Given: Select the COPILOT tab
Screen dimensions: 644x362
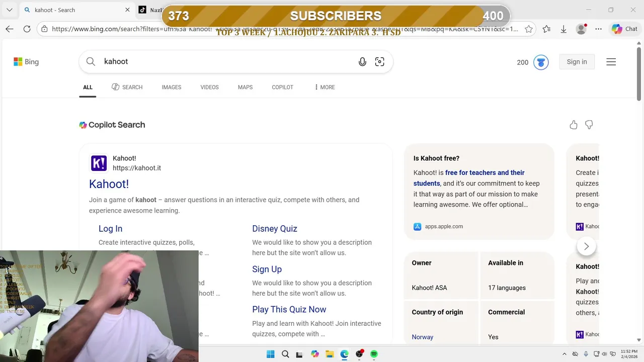Looking at the screenshot, I should click(x=282, y=87).
